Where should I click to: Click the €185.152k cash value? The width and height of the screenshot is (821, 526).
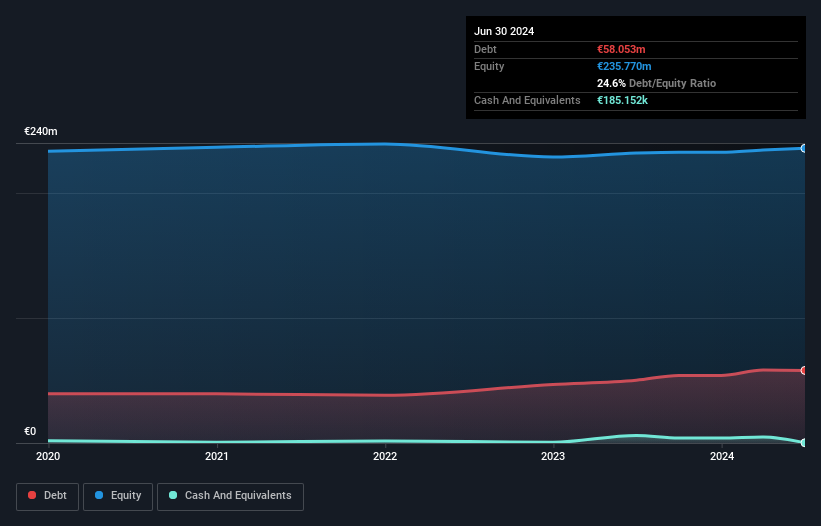(x=622, y=100)
